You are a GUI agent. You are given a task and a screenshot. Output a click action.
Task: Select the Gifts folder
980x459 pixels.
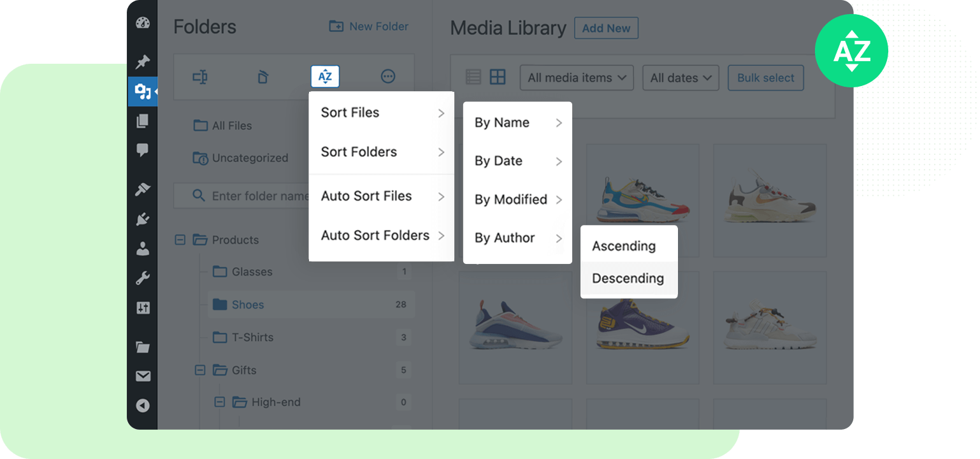[234, 370]
